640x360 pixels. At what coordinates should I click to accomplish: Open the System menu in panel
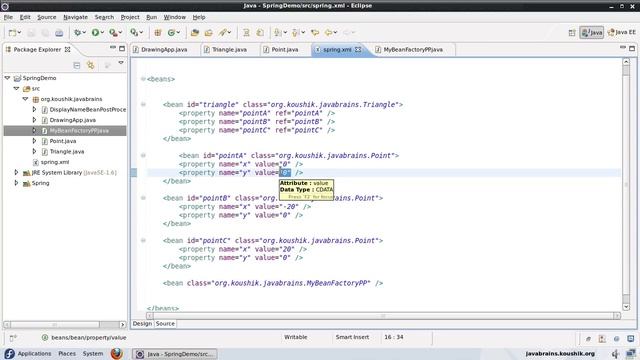click(x=93, y=353)
